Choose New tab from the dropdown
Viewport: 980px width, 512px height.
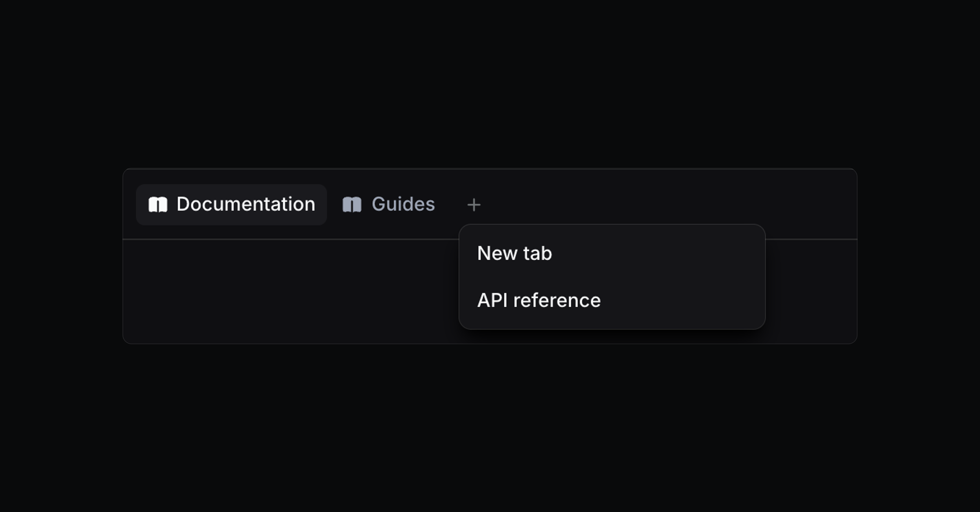pos(612,254)
